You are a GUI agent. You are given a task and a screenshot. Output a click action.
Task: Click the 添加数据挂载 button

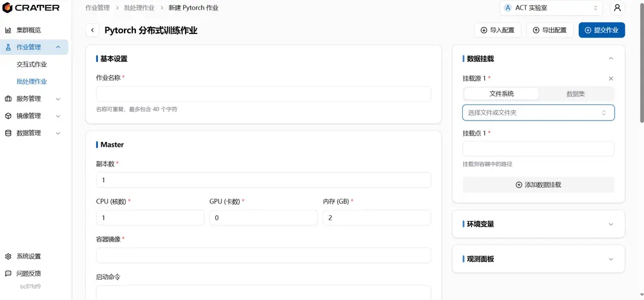click(x=538, y=185)
